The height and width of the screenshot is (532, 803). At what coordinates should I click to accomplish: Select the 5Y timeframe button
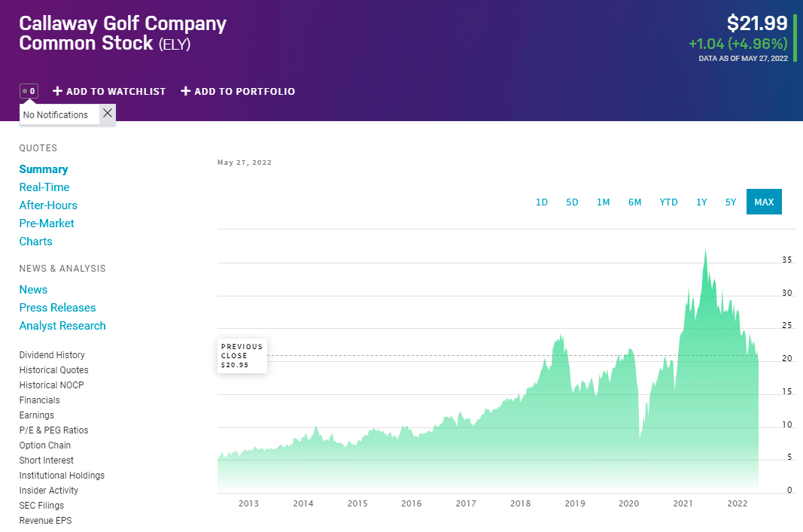coord(730,202)
